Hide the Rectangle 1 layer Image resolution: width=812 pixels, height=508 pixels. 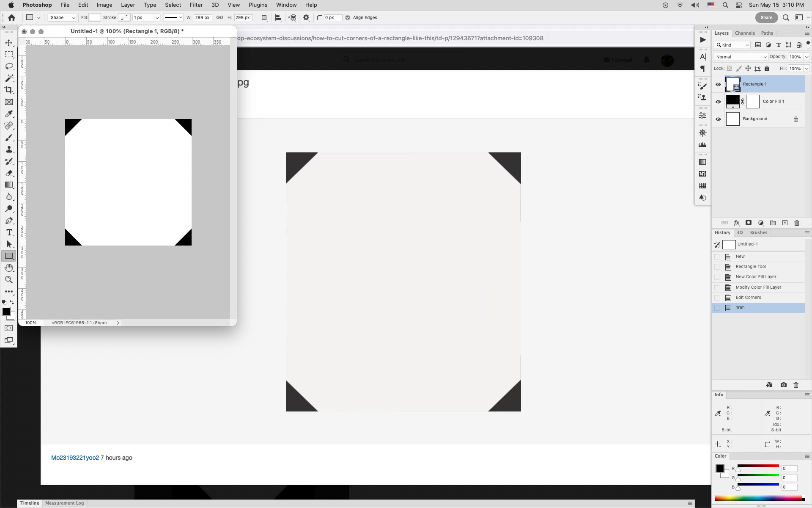coord(718,84)
